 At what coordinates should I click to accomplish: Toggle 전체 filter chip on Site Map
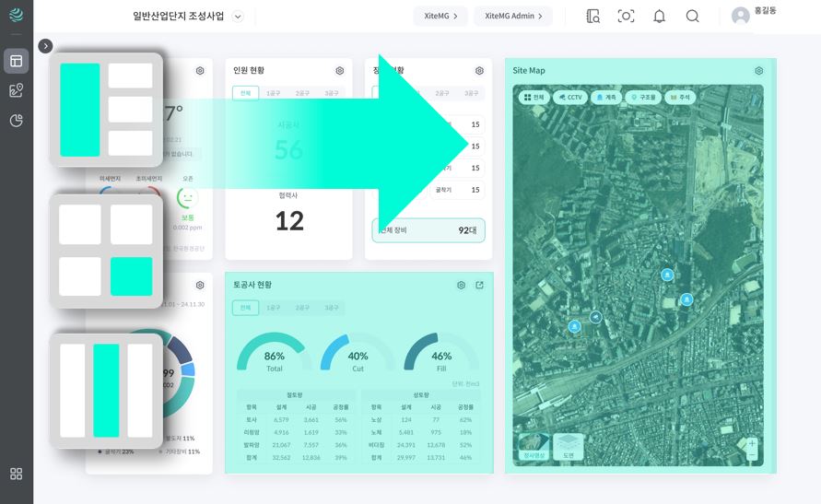tap(534, 98)
